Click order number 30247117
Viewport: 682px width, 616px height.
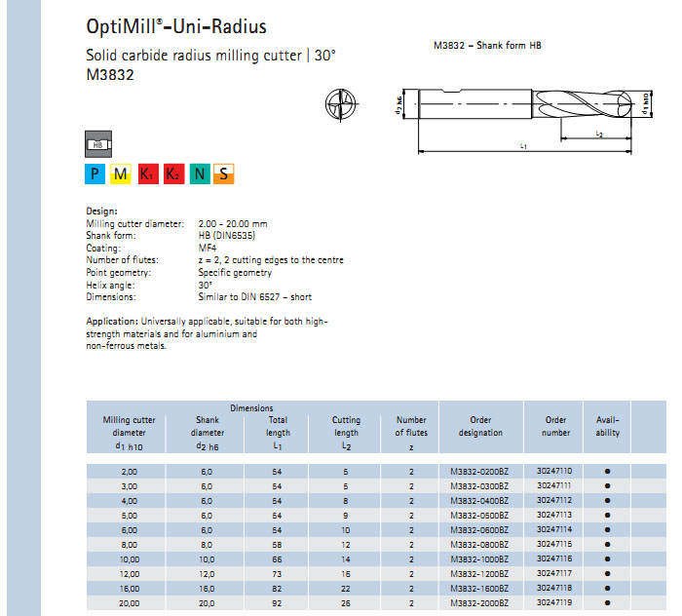click(554, 574)
